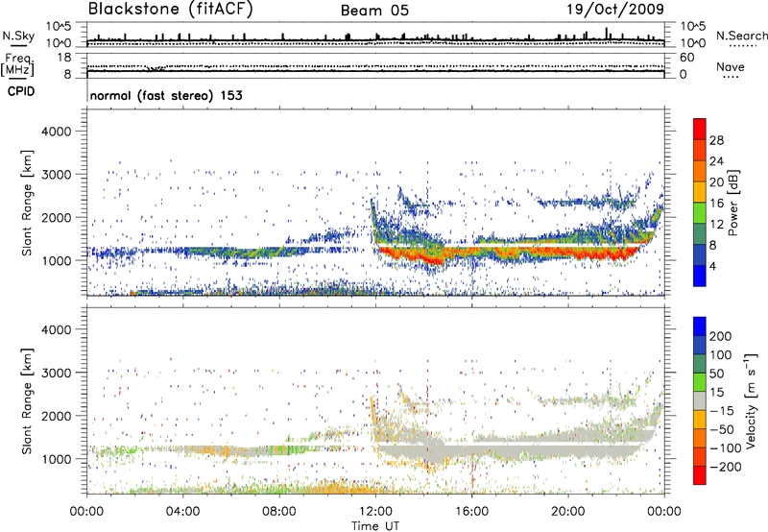768x532 pixels.
Task: Click the "2000" range tick in the velocity panel
Action: (56, 416)
